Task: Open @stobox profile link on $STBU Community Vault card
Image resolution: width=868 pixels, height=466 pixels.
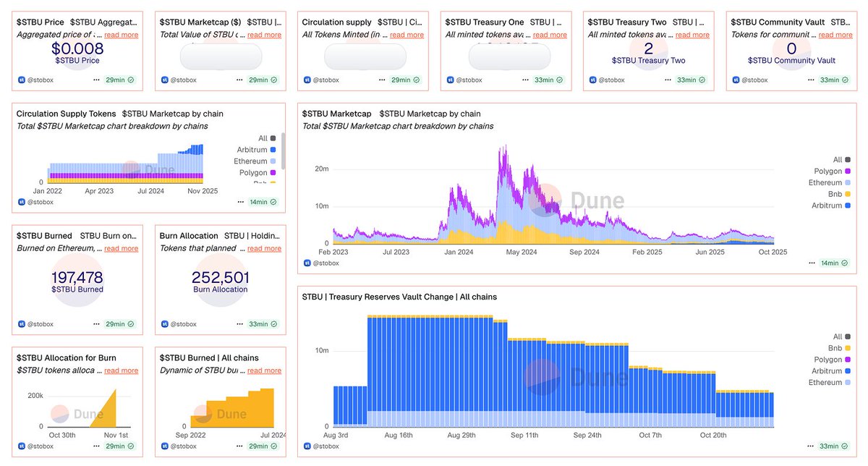Action: tap(755, 80)
